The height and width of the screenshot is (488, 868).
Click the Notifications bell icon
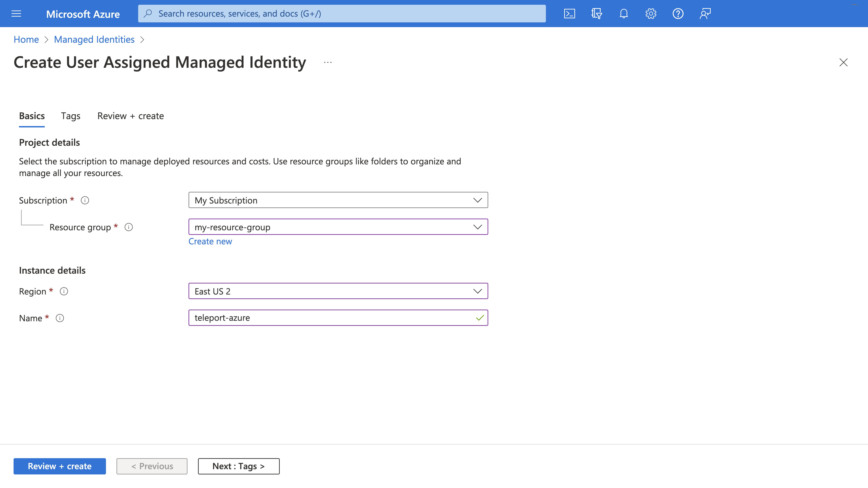(x=624, y=13)
